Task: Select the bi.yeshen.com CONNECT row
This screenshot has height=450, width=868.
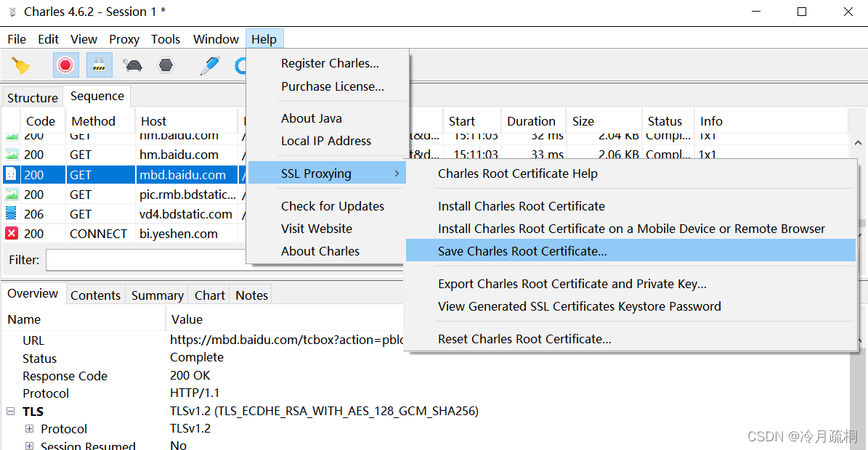Action: 123,234
